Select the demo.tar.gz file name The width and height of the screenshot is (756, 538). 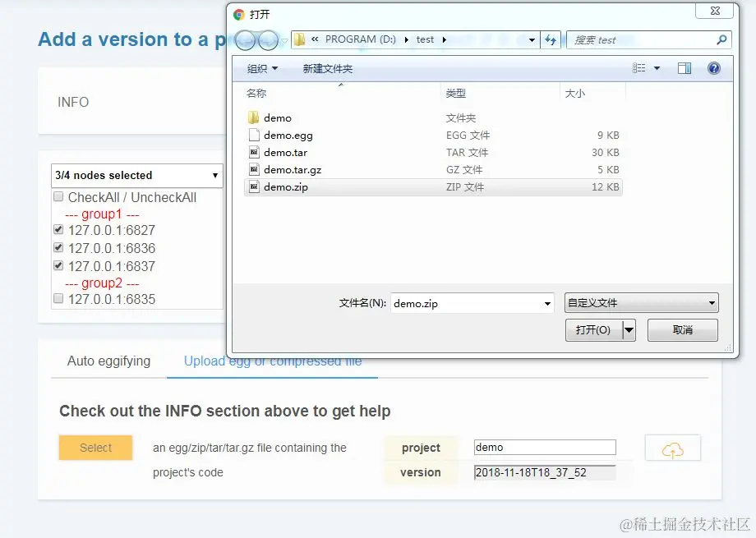[293, 170]
